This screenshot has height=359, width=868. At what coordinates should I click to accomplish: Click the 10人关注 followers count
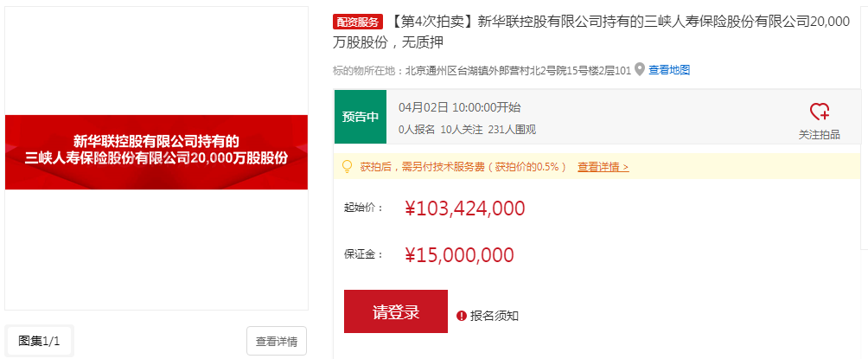tap(461, 130)
